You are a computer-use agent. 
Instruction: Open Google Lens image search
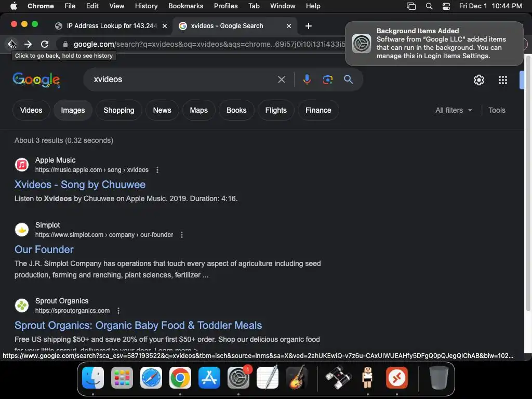coord(327,79)
